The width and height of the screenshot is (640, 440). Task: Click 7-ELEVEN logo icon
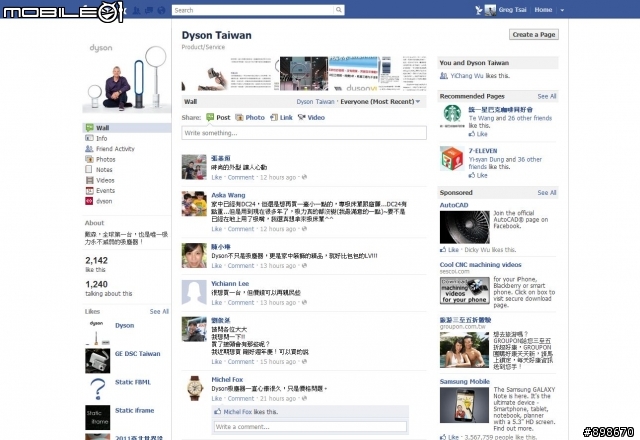[452, 158]
